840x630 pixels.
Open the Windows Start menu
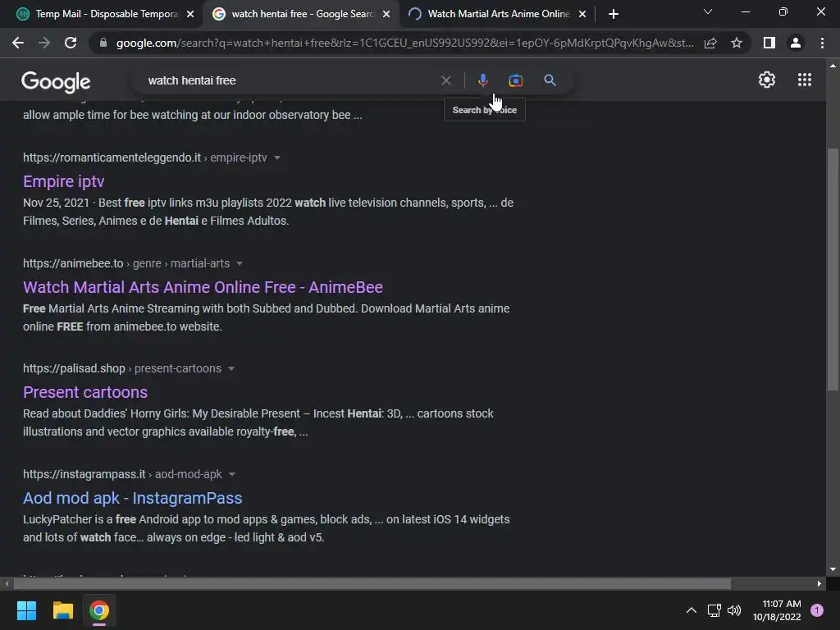pyautogui.click(x=26, y=610)
